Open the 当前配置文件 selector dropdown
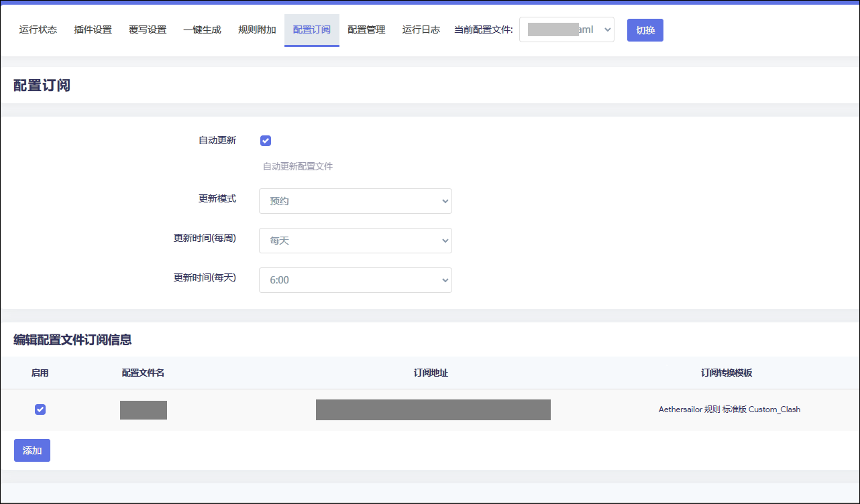Viewport: 860px width, 504px height. click(x=566, y=29)
